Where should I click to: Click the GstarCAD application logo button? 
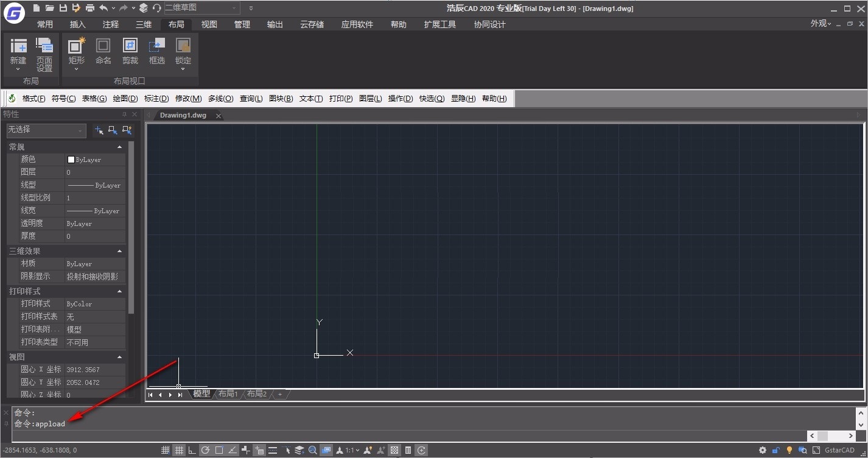pyautogui.click(x=14, y=13)
